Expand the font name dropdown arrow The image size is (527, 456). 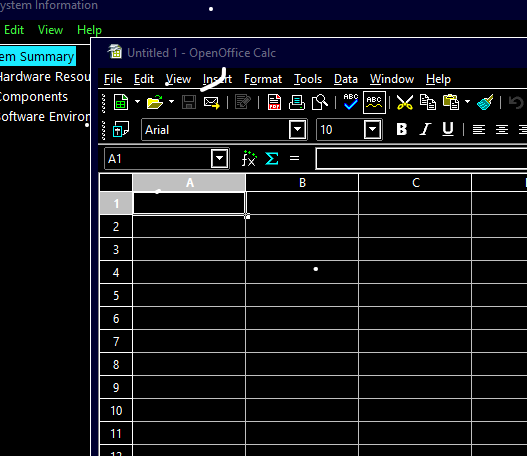(297, 129)
